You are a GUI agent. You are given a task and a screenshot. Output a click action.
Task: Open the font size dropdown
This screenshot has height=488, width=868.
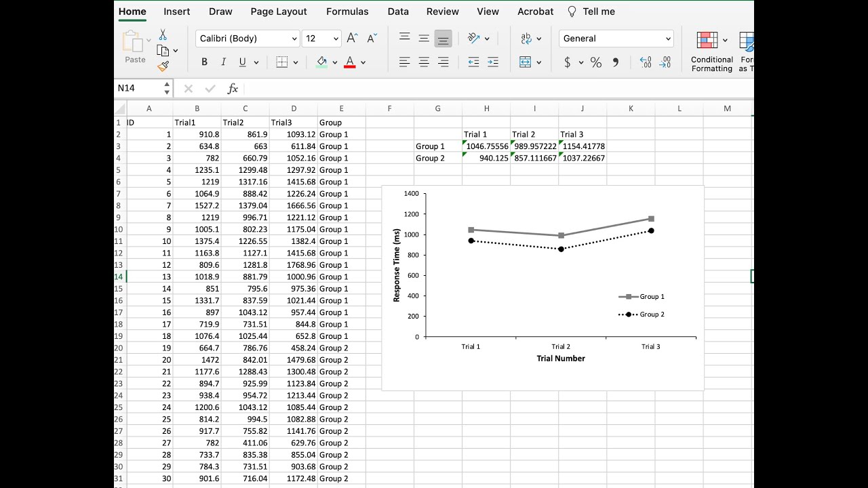(336, 39)
